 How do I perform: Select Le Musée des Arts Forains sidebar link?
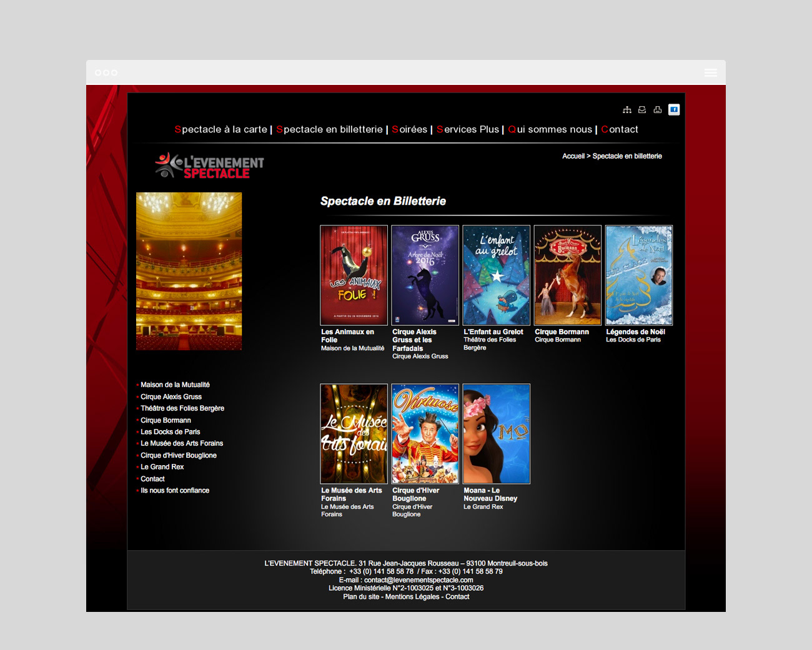click(x=182, y=443)
